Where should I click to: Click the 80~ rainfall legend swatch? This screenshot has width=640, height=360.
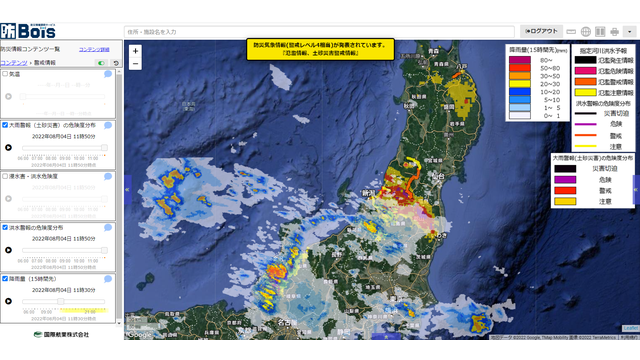point(520,60)
